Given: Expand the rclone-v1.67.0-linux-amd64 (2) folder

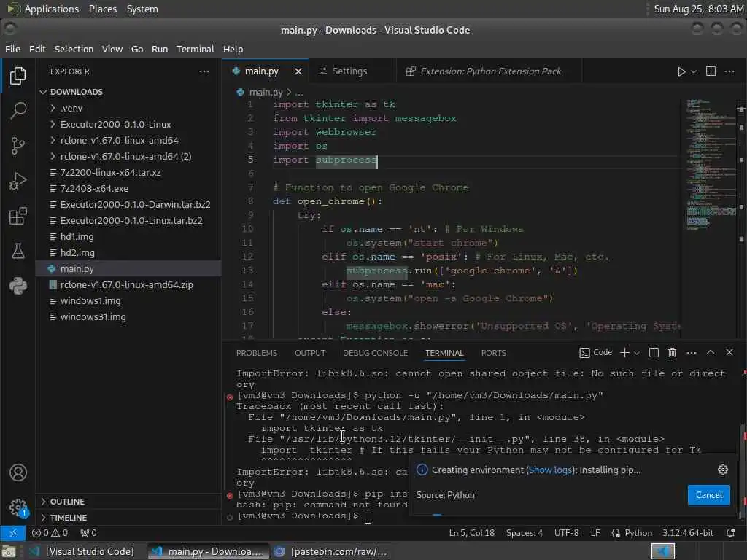Looking at the screenshot, I should pyautogui.click(x=53, y=156).
